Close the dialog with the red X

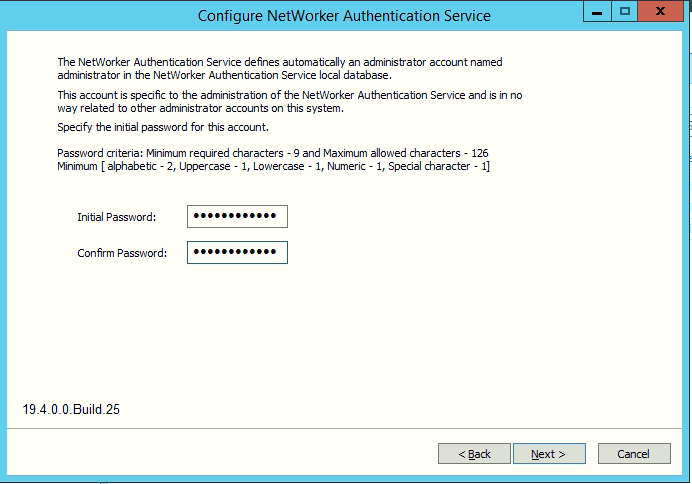click(x=661, y=12)
